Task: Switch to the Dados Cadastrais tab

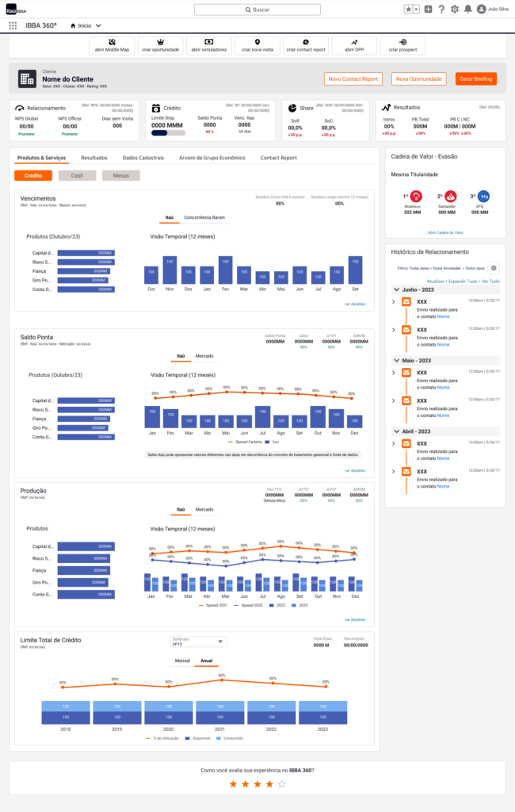Action: [x=143, y=158]
